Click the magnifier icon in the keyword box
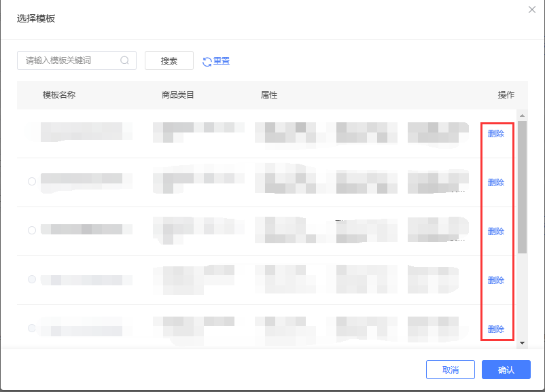Viewport: 545px width, 392px height. point(124,60)
